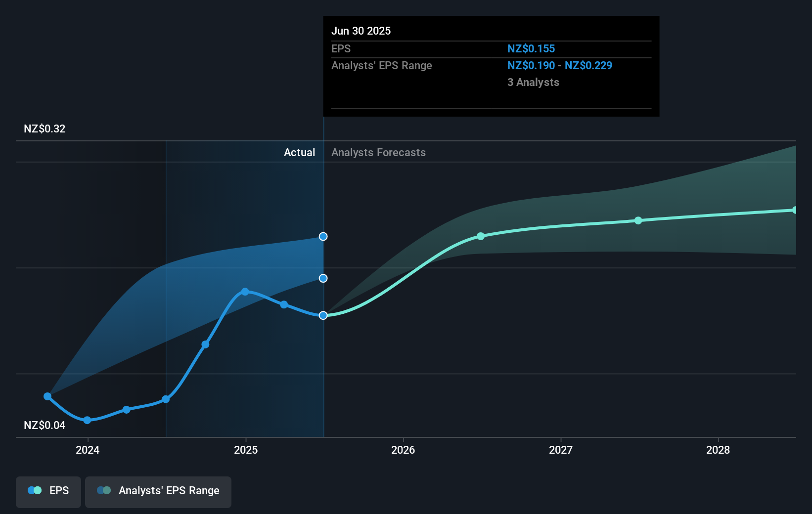Select the EPS peak point near 2025
The width and height of the screenshot is (812, 514).
pos(245,291)
